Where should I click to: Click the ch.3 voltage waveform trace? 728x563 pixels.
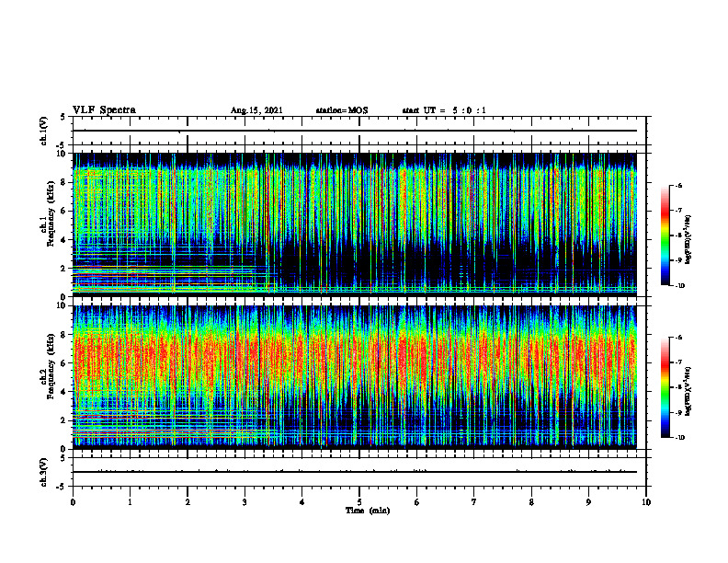[354, 472]
